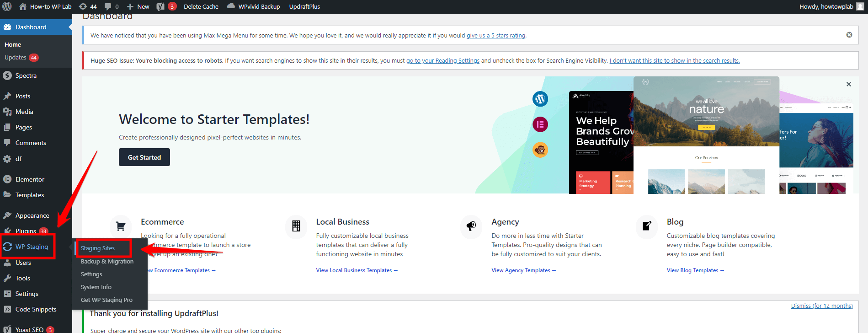
Task: Follow the 'go to your Reading Settings' link
Action: tap(442, 60)
